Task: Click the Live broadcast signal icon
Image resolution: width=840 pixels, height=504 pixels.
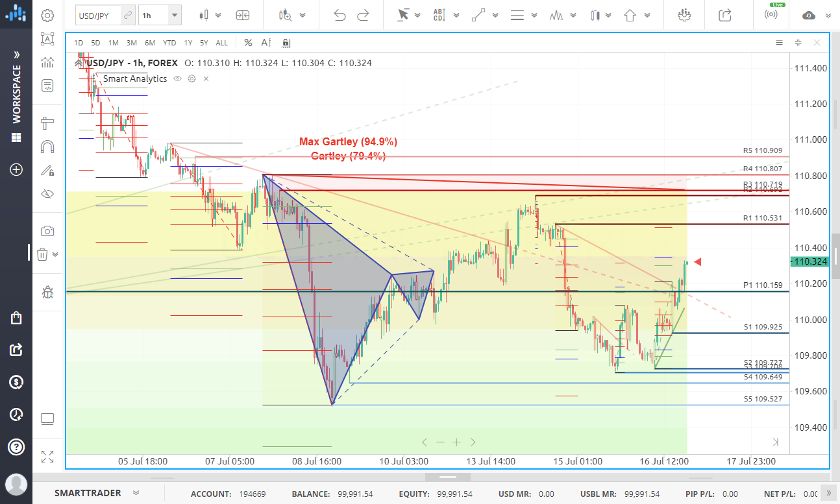Action: coord(772,14)
